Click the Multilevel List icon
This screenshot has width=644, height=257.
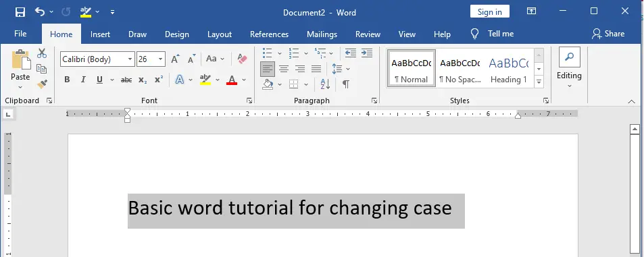pyautogui.click(x=320, y=53)
